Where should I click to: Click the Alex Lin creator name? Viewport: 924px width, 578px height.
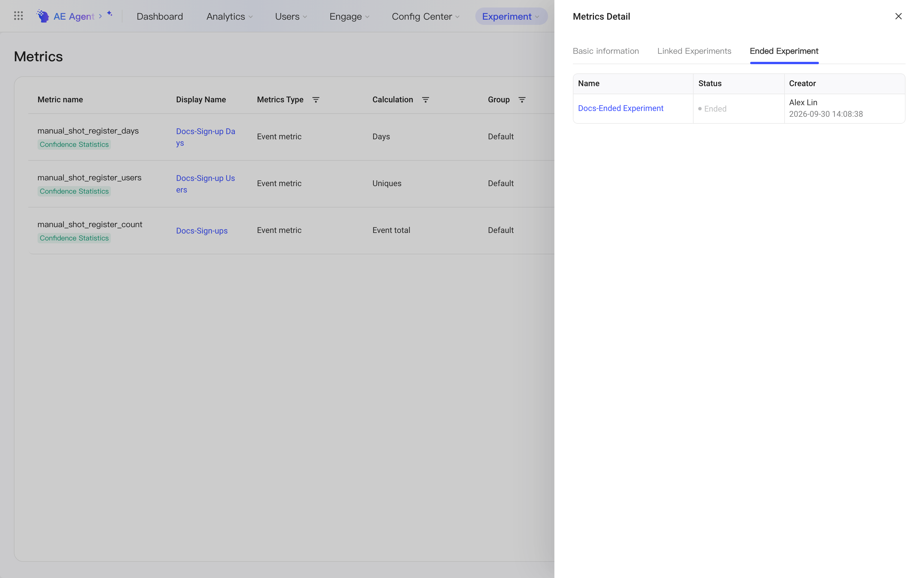click(803, 102)
